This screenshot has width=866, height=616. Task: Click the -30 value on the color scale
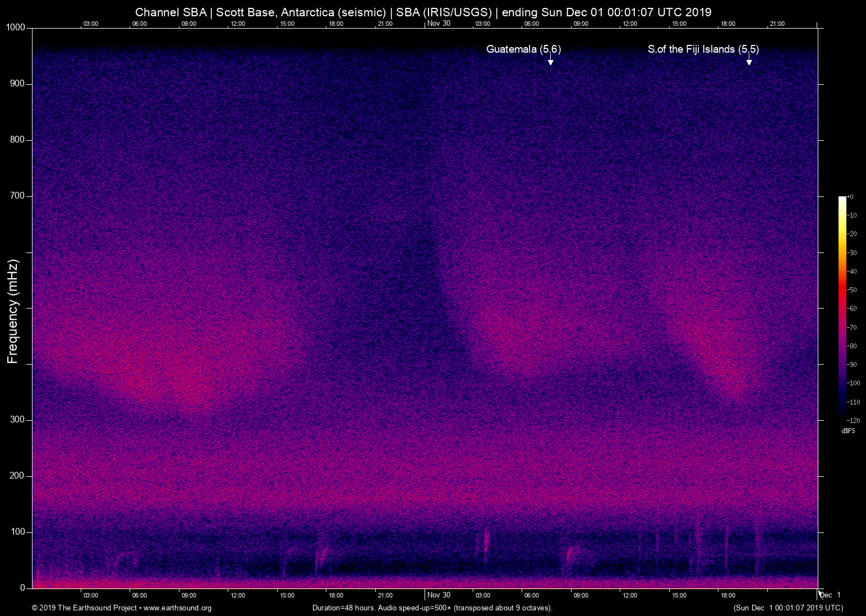click(852, 253)
